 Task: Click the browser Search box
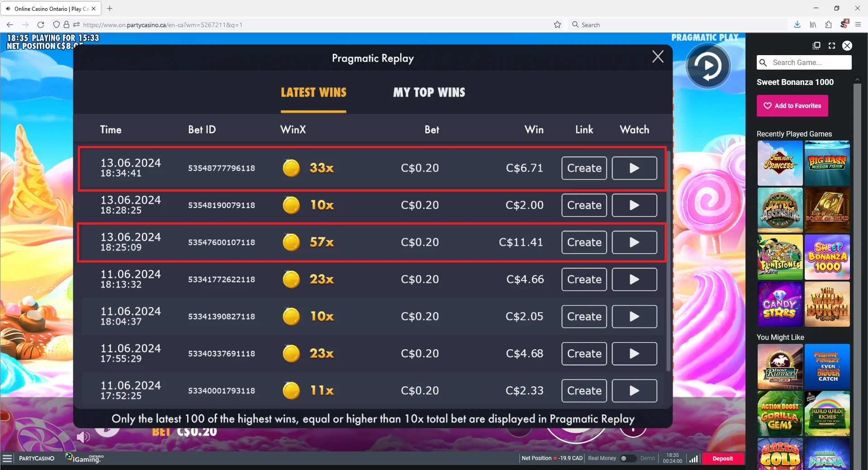[x=677, y=25]
